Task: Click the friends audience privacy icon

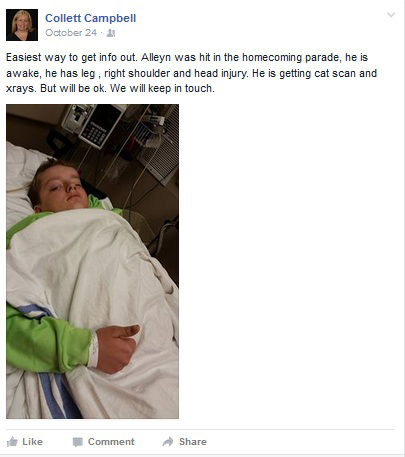Action: pos(111,33)
